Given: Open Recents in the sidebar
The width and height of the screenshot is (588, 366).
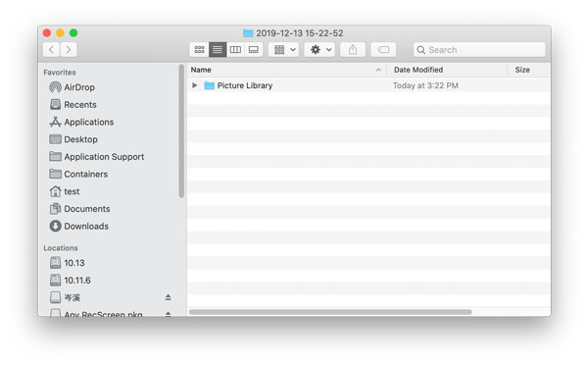Looking at the screenshot, I should pos(73,105).
